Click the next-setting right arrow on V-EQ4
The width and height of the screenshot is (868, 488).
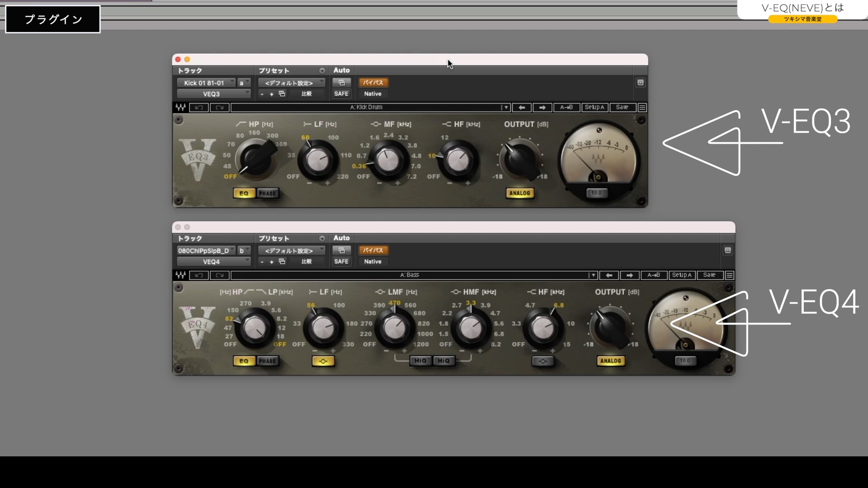click(x=629, y=275)
